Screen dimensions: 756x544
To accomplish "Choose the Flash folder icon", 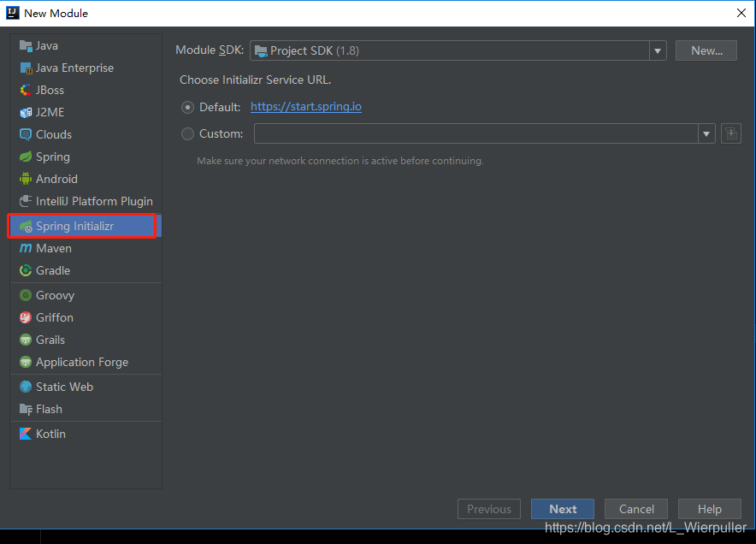I will click(x=26, y=410).
